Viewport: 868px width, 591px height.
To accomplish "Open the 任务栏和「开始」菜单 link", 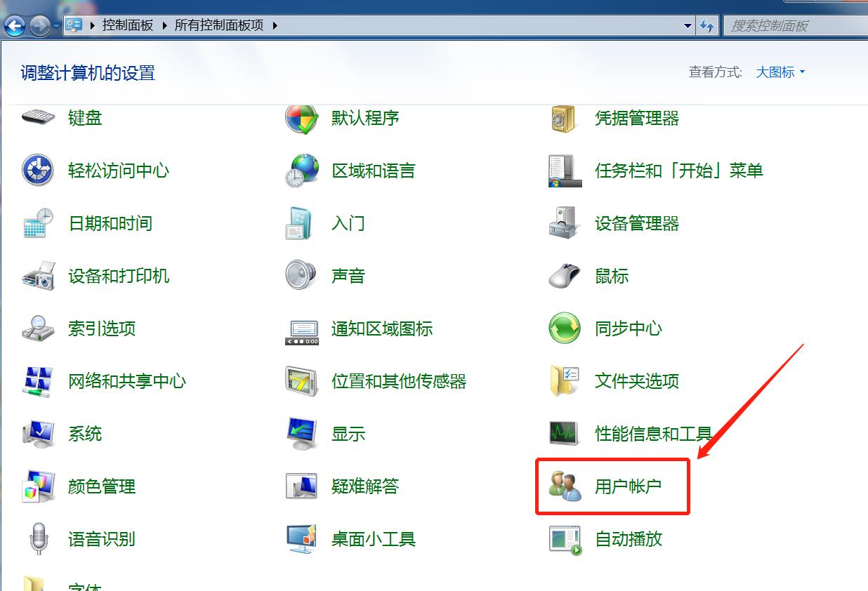I will 679,171.
